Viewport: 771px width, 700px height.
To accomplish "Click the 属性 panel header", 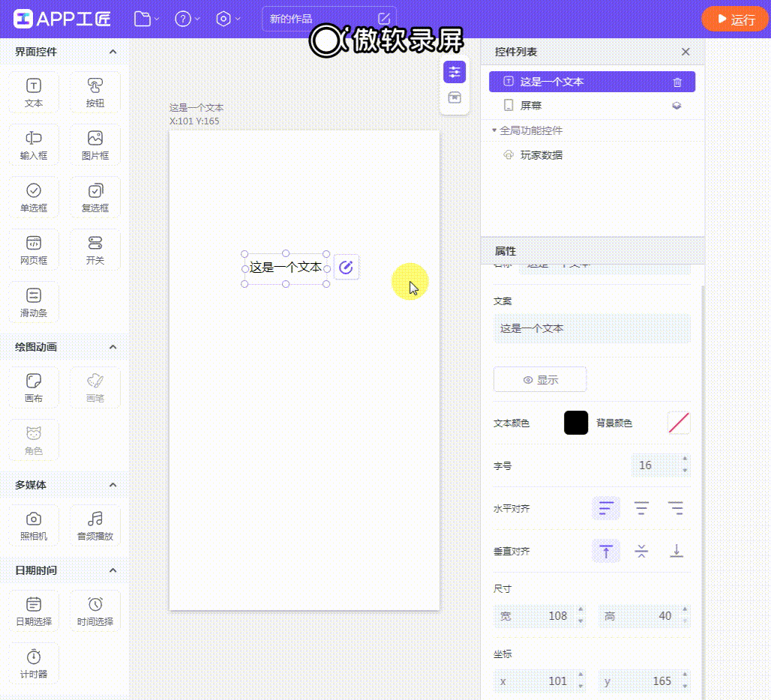I will tap(592, 251).
